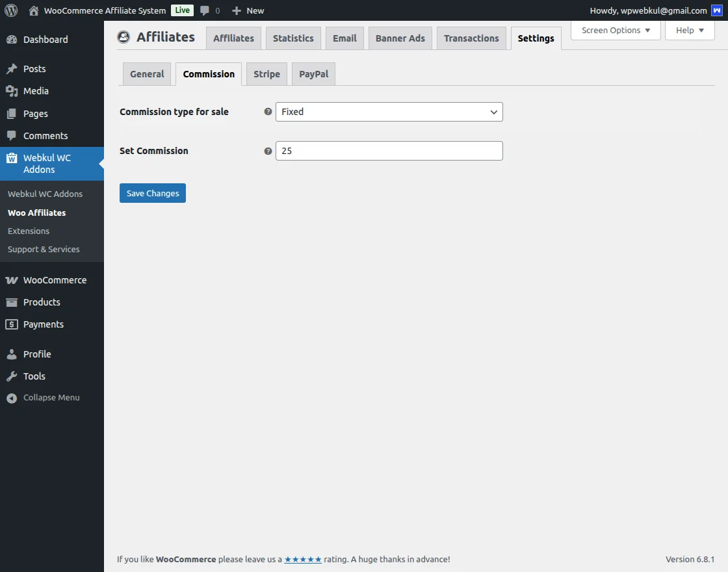Click the Media icon in sidebar
728x572 pixels.
point(12,91)
